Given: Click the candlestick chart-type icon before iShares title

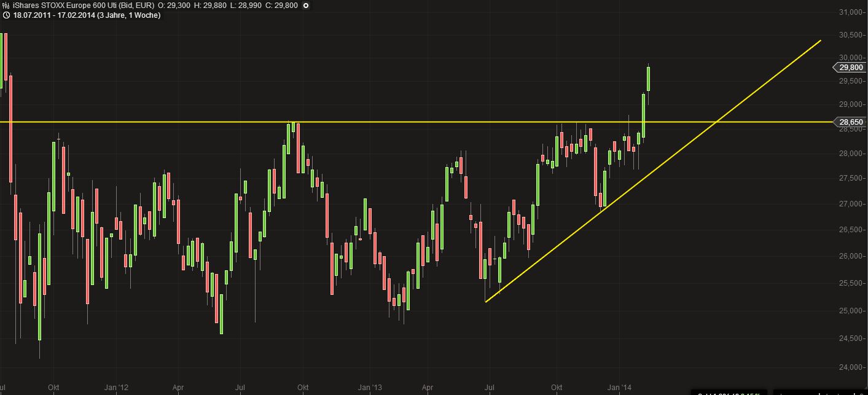Looking at the screenshot, I should (x=6, y=6).
